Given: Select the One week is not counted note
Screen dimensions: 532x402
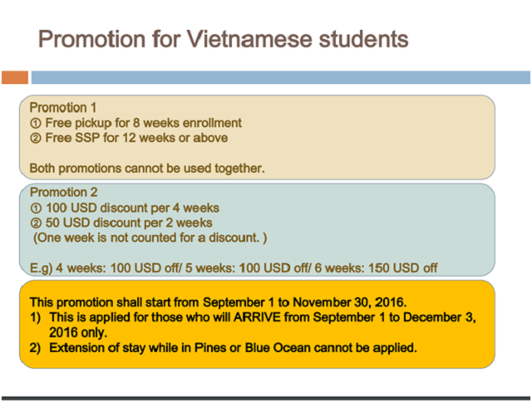Looking at the screenshot, I should [150, 238].
